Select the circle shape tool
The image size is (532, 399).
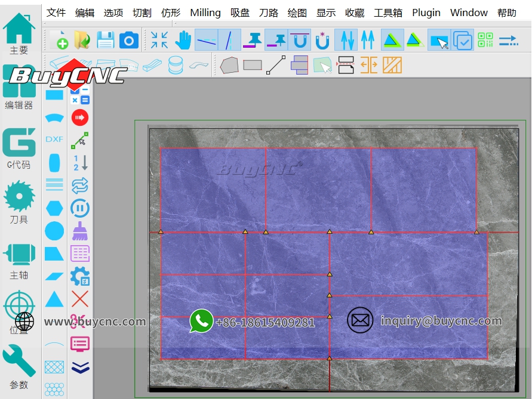click(54, 230)
